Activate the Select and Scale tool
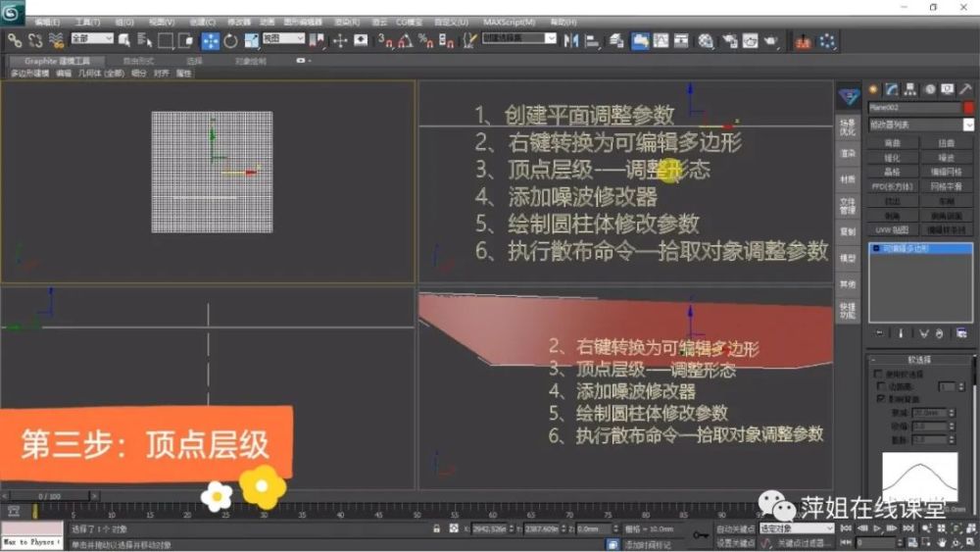Image resolution: width=980 pixels, height=552 pixels. coord(251,41)
